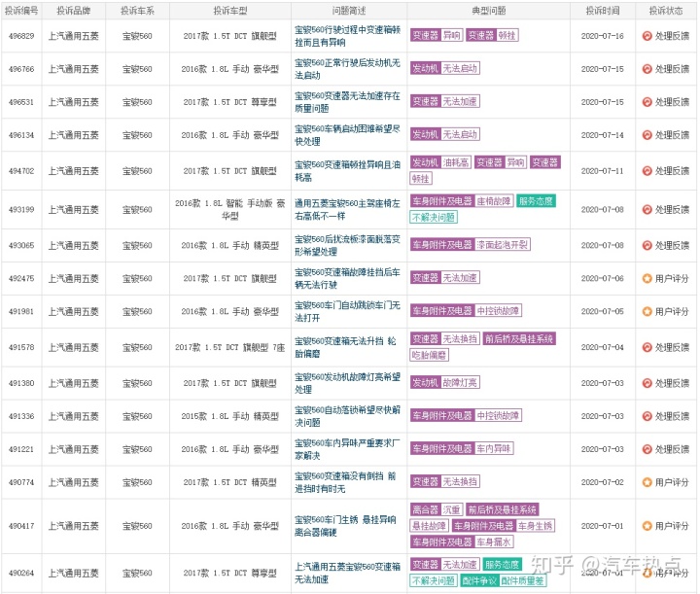This screenshot has height=594, width=700.
Task: Click the 投诉时间 column header
Action: point(603,11)
